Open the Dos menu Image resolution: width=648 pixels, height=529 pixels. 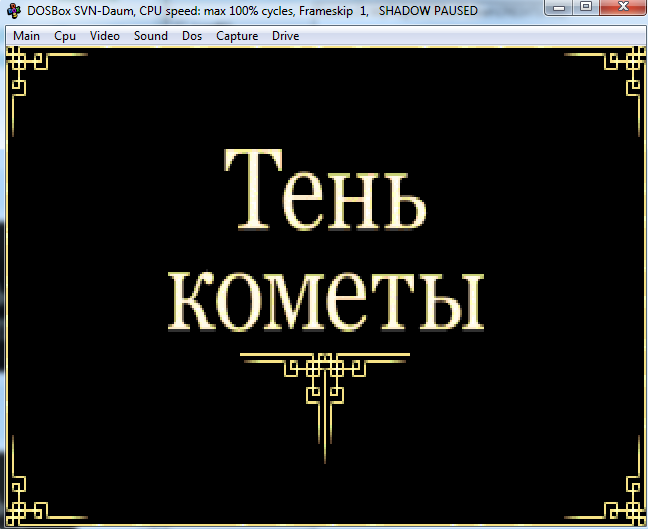click(x=192, y=36)
